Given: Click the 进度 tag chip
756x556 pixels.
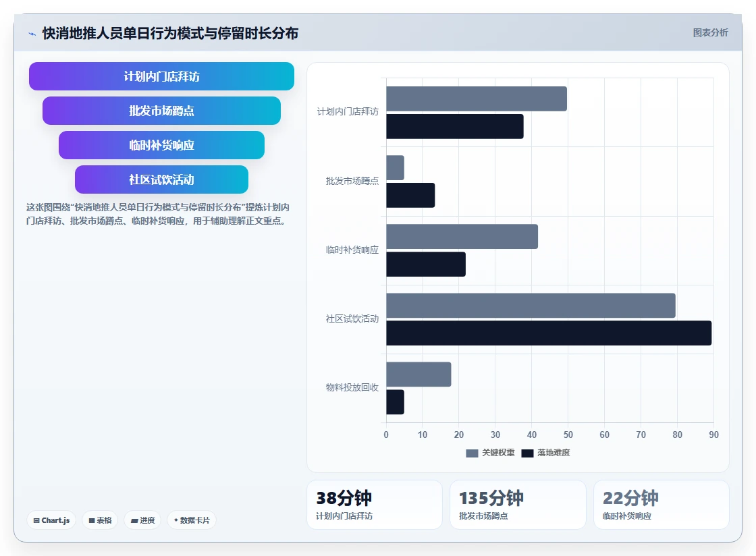Looking at the screenshot, I should [x=142, y=520].
